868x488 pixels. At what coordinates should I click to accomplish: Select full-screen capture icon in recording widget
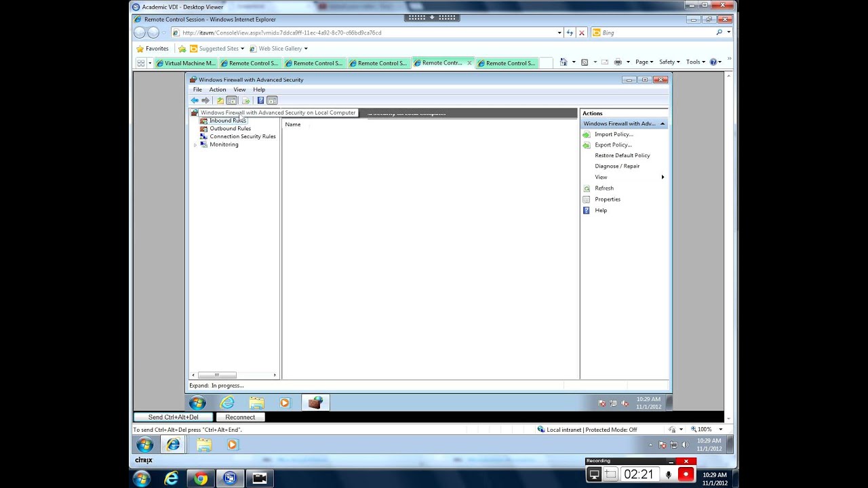[594, 475]
